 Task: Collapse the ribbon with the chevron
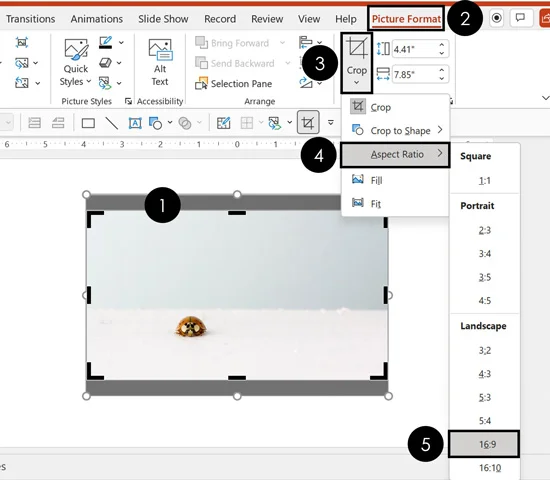click(x=545, y=98)
